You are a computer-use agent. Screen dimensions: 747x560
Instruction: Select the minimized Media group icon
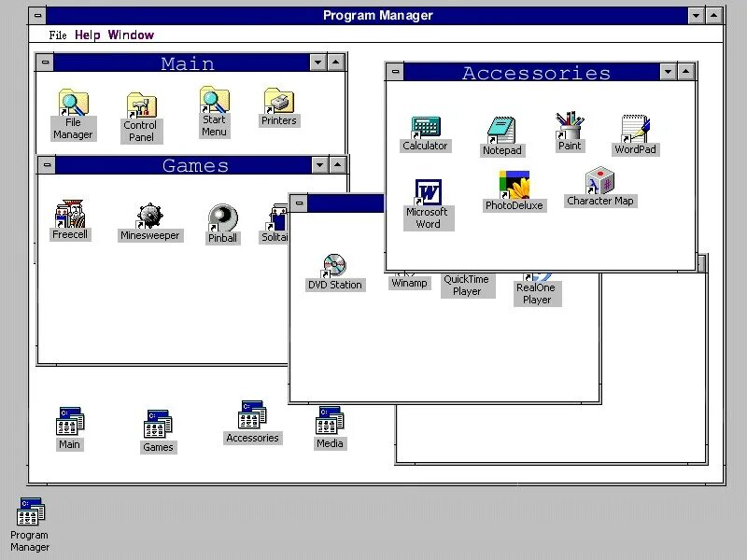[x=330, y=427]
